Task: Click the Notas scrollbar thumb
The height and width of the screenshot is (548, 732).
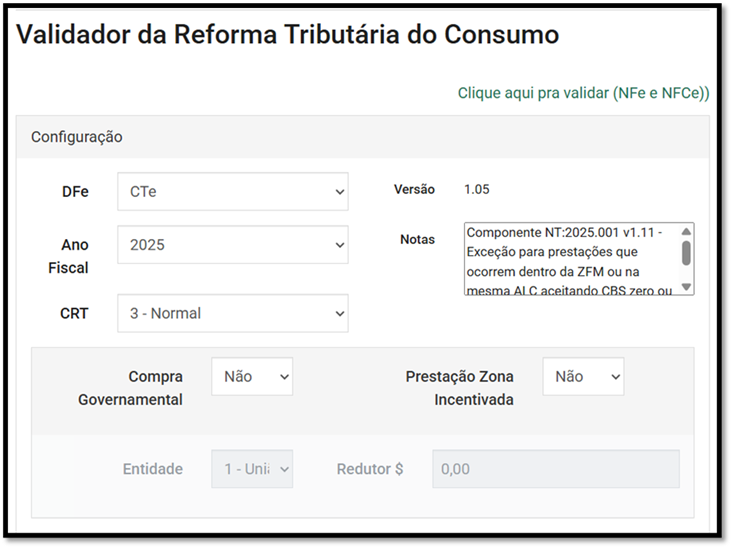Action: click(686, 252)
